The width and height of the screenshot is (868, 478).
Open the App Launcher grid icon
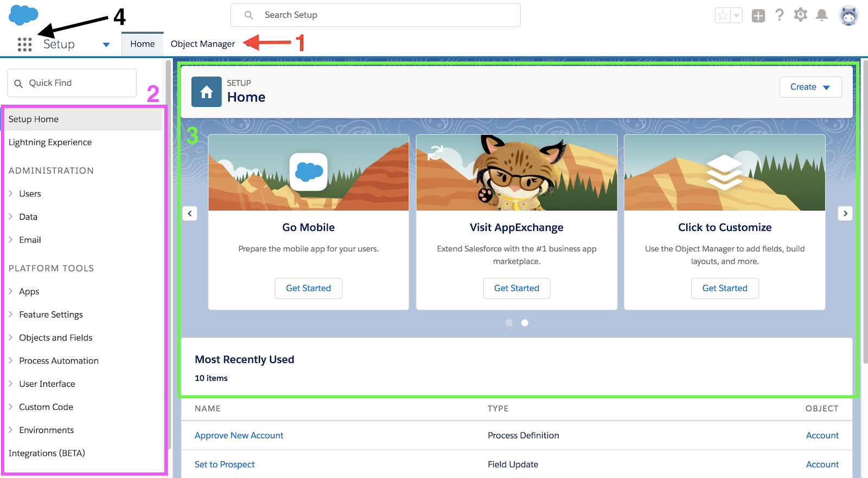pos(24,44)
